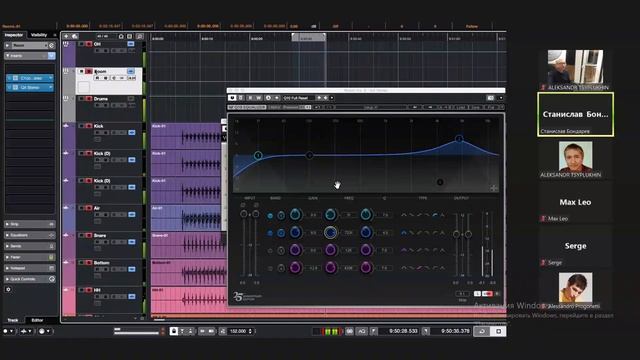Viewport: 640px width, 360px height.
Task: Click the green level meter in transport
Action: tap(331, 331)
